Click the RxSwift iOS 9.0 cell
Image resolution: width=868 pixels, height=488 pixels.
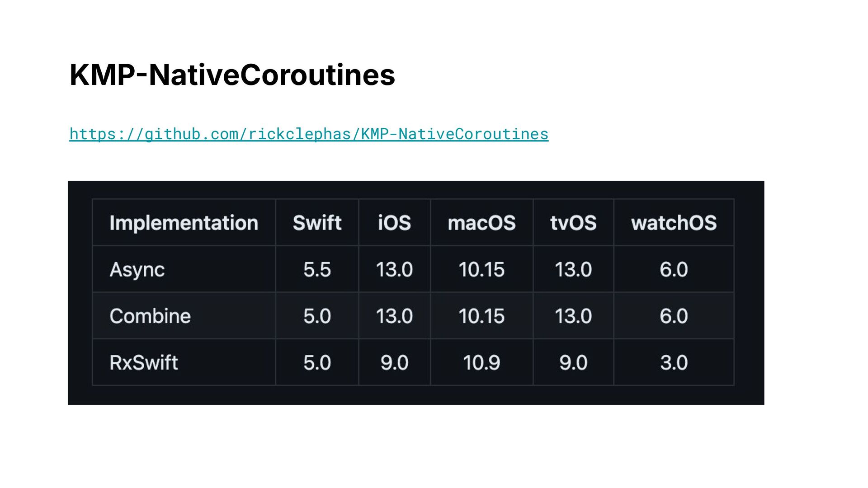[x=394, y=362]
